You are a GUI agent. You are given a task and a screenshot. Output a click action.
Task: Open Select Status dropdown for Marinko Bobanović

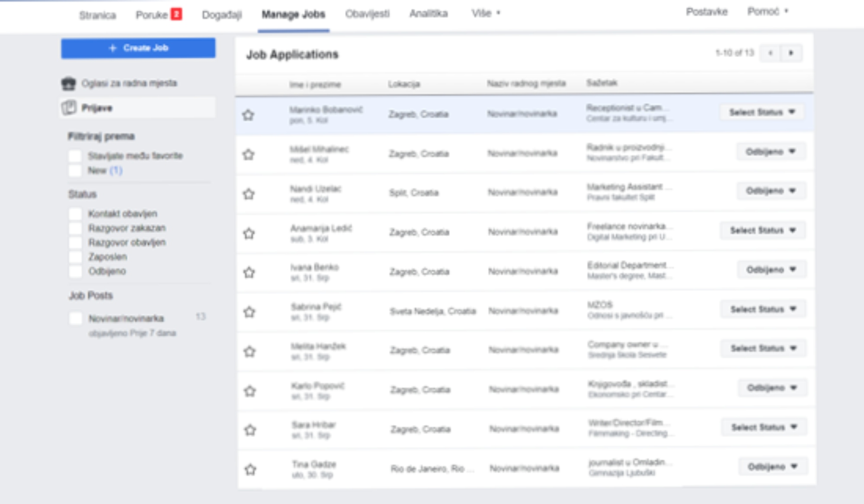click(x=762, y=112)
